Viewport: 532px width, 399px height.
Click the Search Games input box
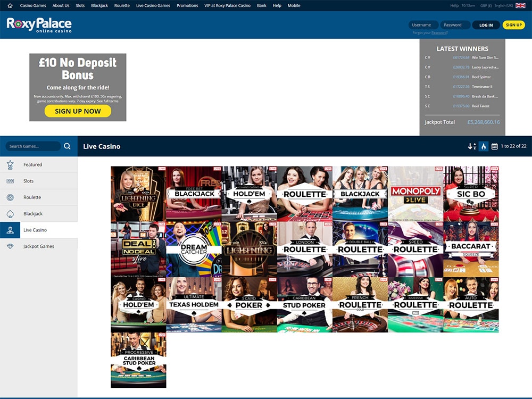pyautogui.click(x=33, y=146)
